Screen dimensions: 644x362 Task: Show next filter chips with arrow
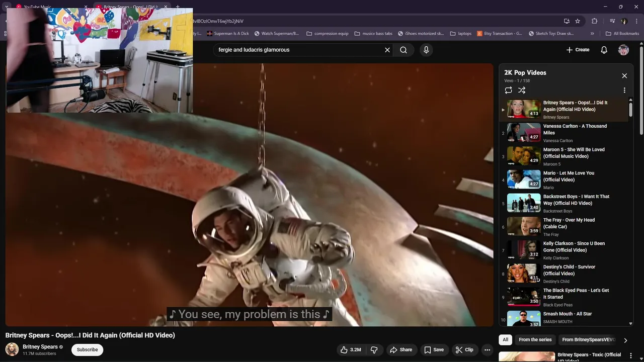625,340
